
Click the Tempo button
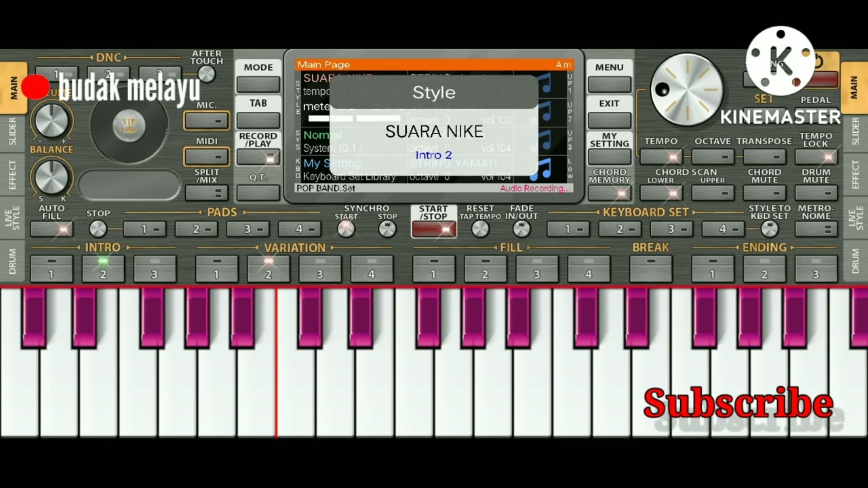[x=660, y=157]
